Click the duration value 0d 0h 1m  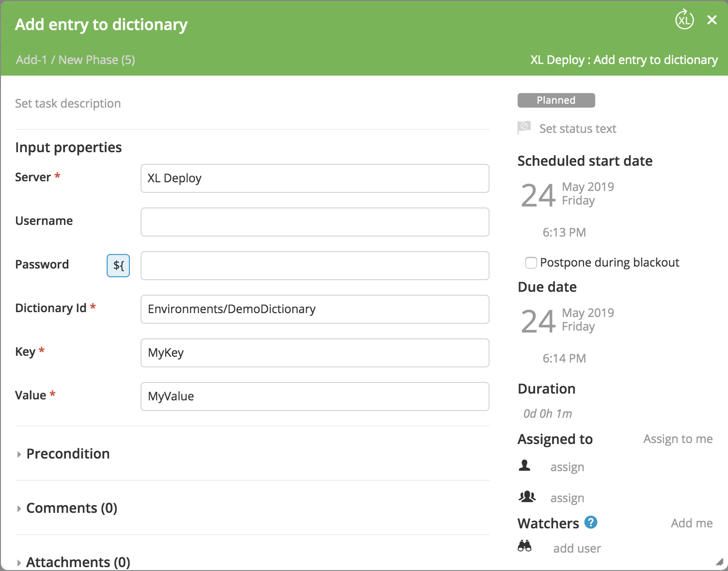548,413
